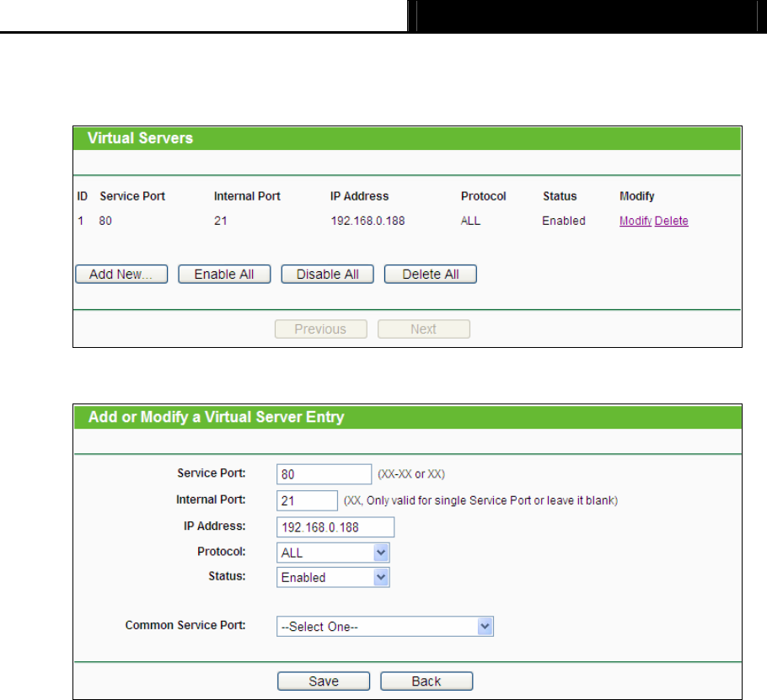Screen dimensions: 767x700
Task: Open Modify link for entry 1
Action: point(636,221)
